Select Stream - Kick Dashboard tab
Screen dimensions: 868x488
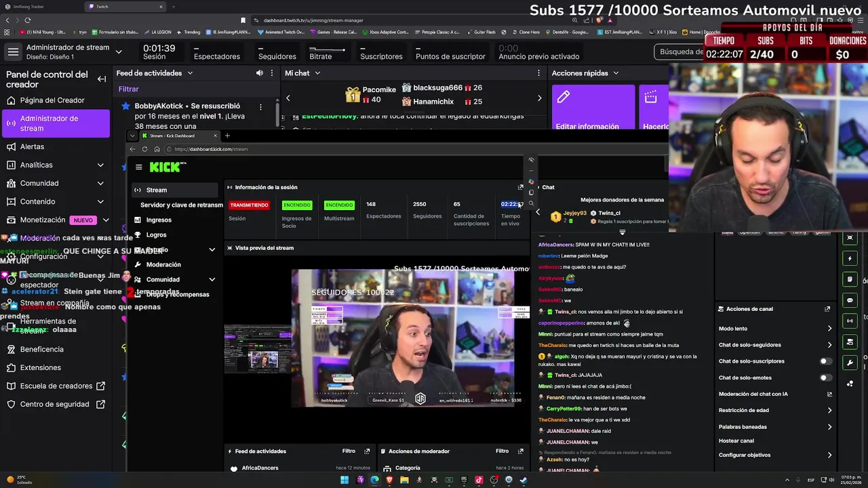tap(180, 136)
